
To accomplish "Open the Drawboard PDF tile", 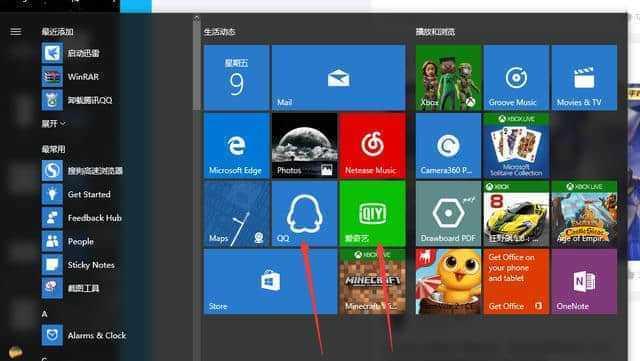I will point(448,214).
